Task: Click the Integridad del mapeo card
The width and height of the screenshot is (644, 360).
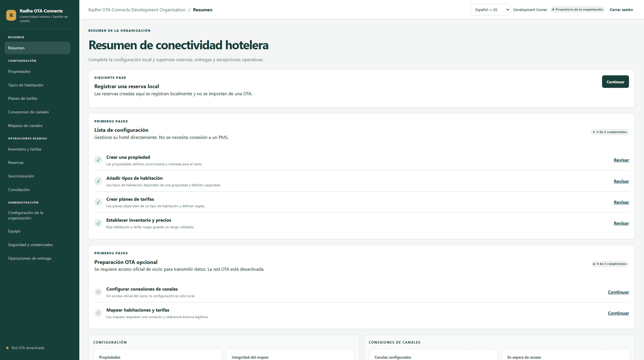Action: tap(290, 355)
